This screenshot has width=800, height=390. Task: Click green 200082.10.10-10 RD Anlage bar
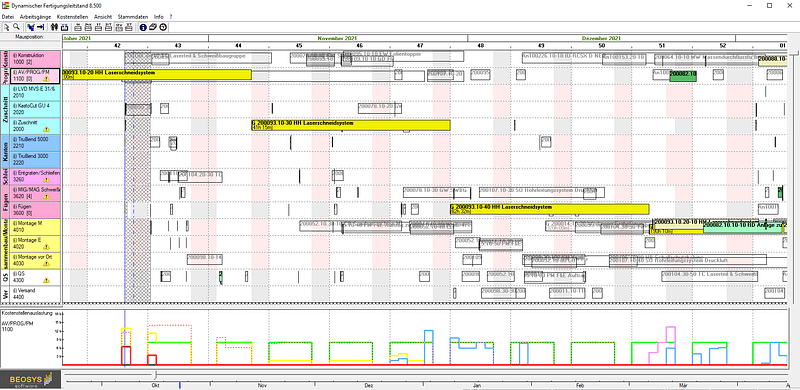coord(742,228)
